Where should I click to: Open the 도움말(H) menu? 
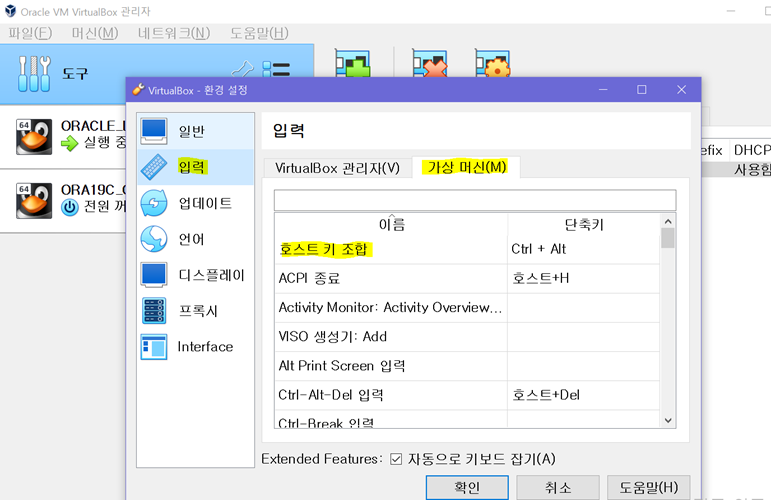(x=259, y=33)
